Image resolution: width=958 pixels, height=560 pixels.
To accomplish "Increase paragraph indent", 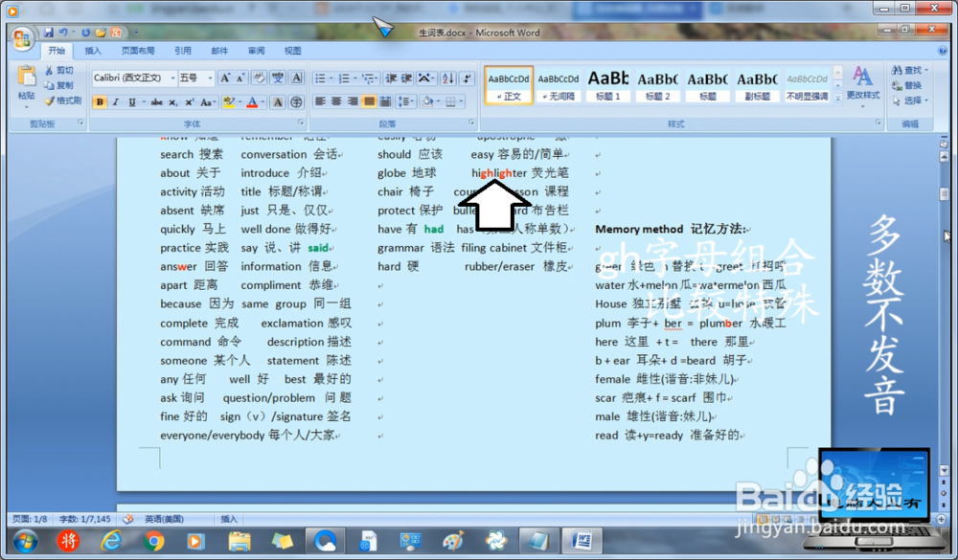I will point(406,78).
